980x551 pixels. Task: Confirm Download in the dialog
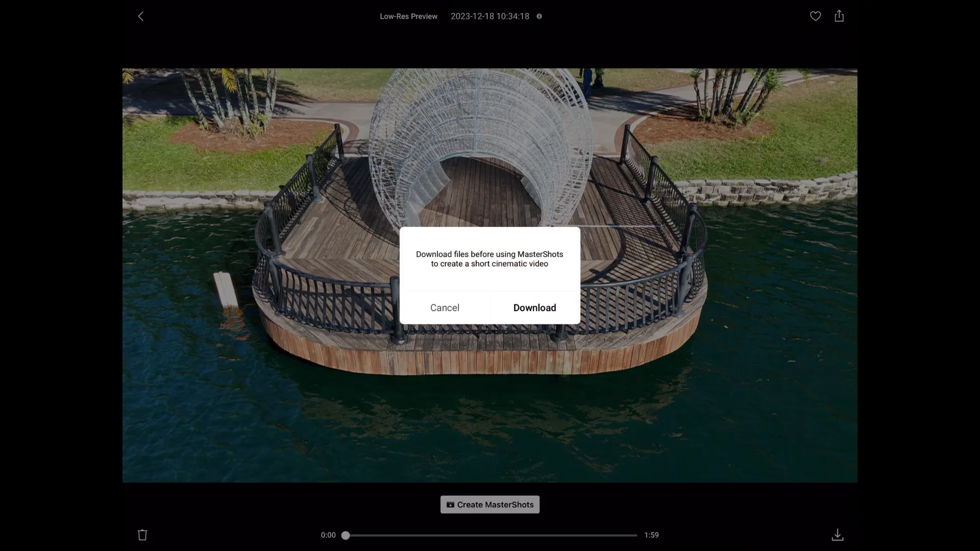click(535, 308)
